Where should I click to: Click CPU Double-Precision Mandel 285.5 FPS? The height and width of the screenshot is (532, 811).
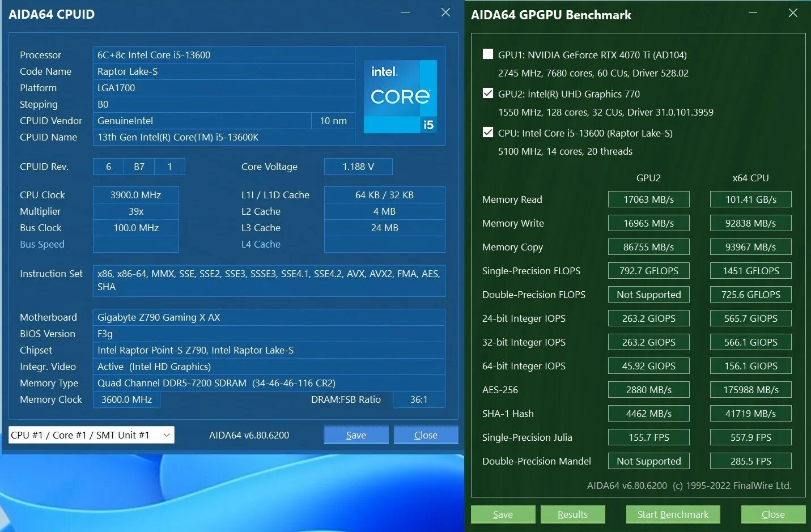(750, 461)
